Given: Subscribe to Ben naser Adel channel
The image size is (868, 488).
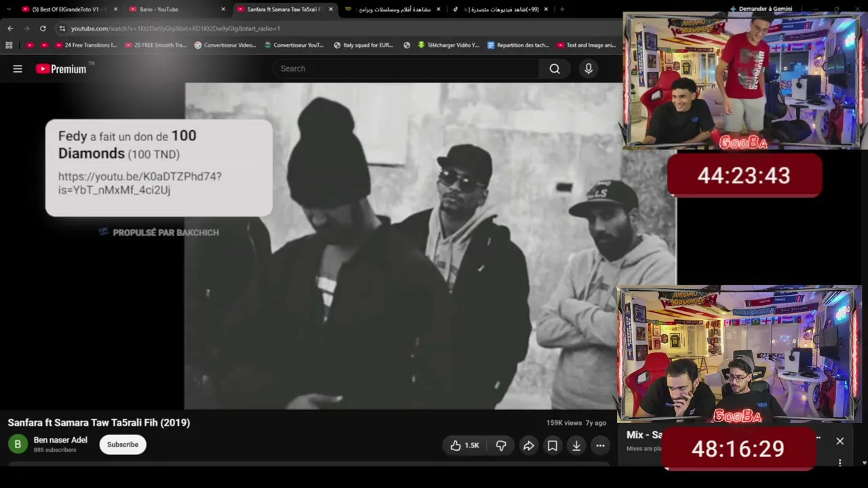Looking at the screenshot, I should point(123,445).
